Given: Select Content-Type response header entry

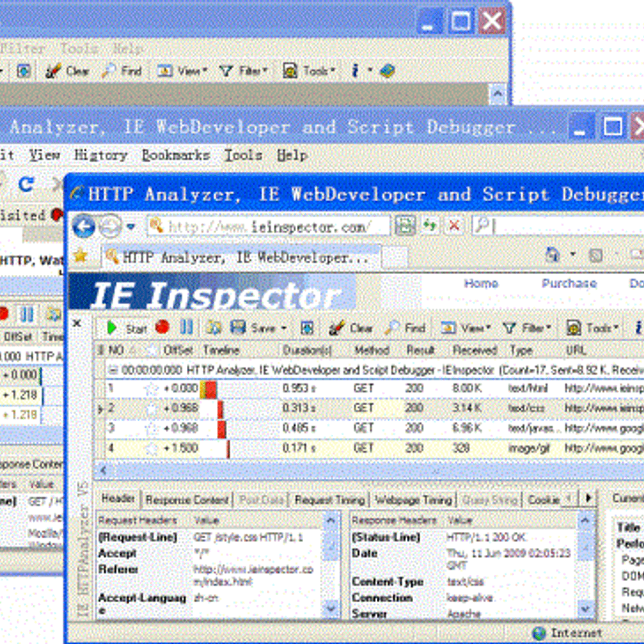Looking at the screenshot, I should 387,582.
